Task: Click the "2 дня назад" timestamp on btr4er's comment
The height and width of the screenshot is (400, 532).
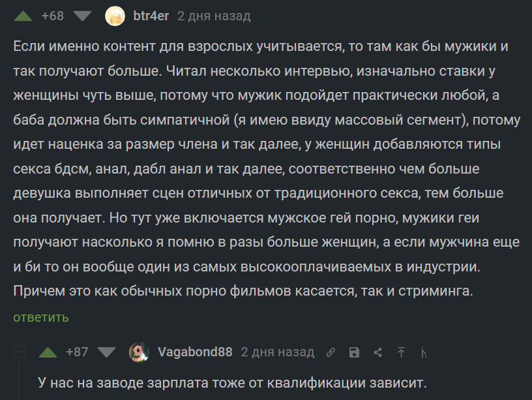Action: point(214,16)
